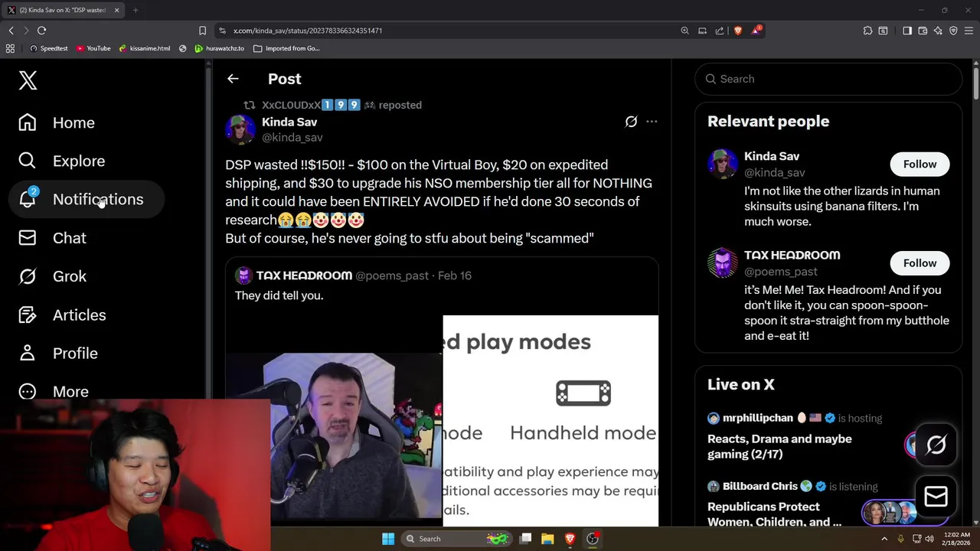
Task: Click the Grok icon on Kinda Sav's post
Action: tap(631, 122)
